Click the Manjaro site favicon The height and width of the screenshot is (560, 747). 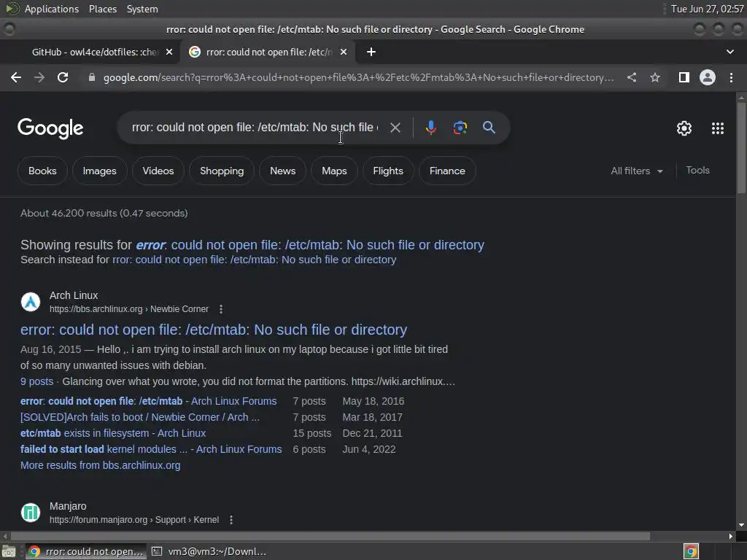click(31, 513)
